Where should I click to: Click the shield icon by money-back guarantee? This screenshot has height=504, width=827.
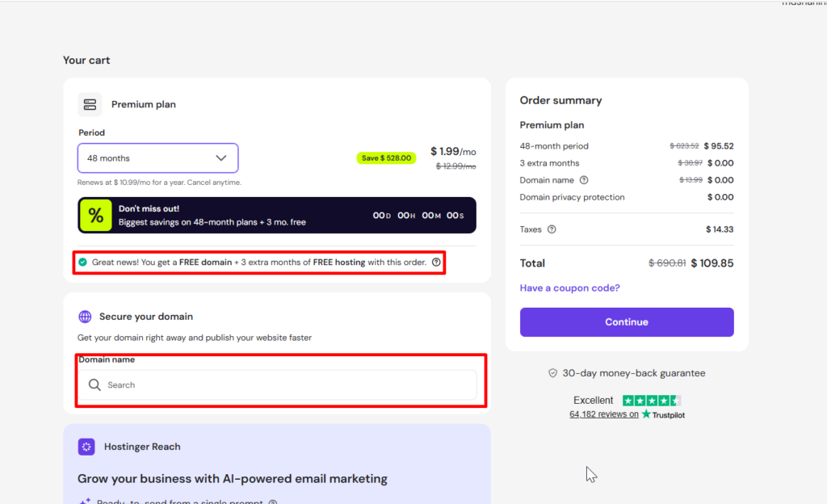(553, 373)
